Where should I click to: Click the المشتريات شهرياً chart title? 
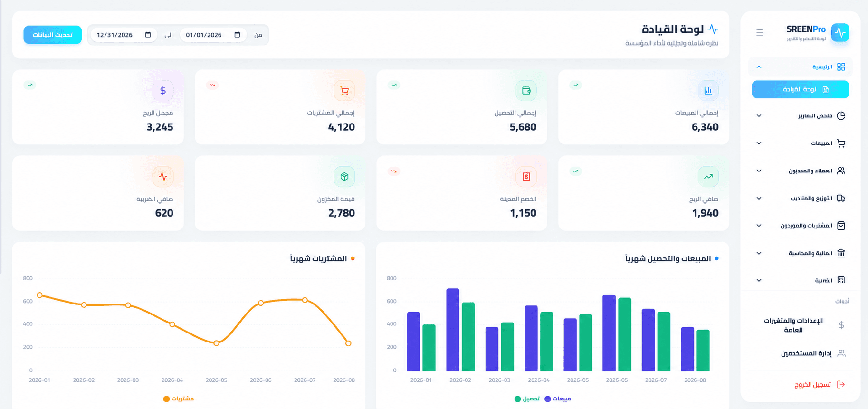tap(318, 259)
